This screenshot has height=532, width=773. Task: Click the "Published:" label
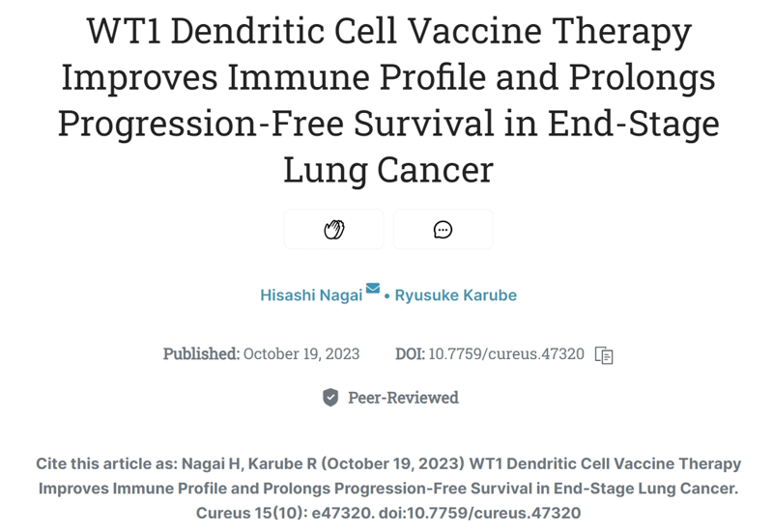tap(201, 354)
